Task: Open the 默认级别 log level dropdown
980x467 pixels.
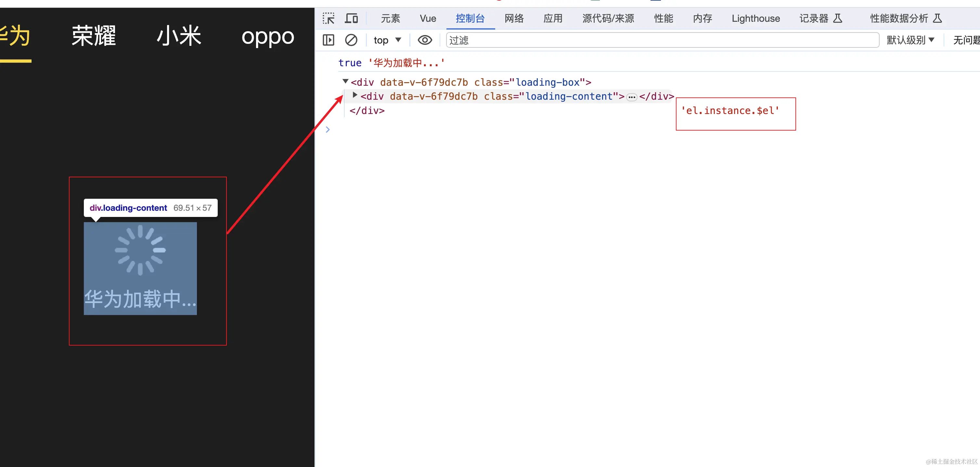Action: (910, 40)
